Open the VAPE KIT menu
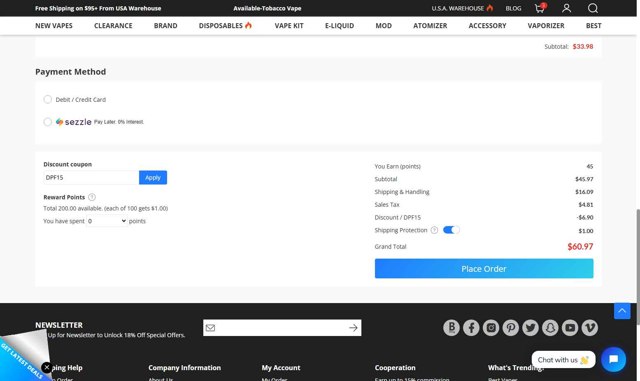Viewport: 640px width, 381px height. point(289,25)
